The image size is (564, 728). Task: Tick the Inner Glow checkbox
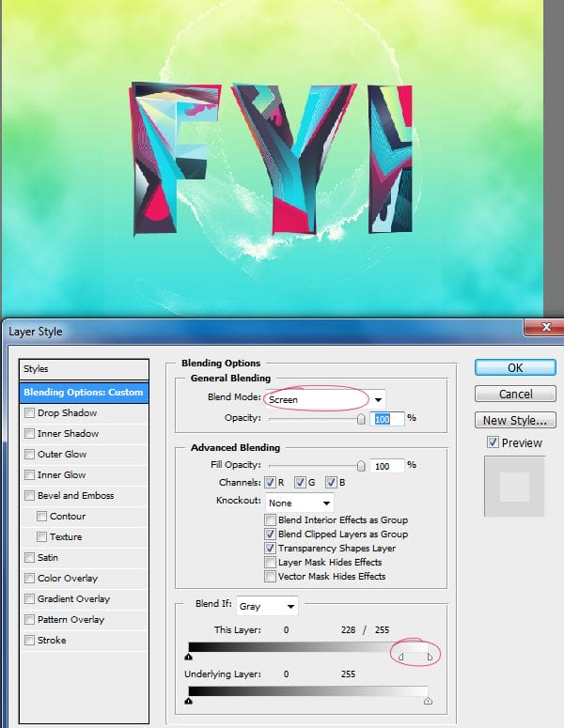coord(30,474)
